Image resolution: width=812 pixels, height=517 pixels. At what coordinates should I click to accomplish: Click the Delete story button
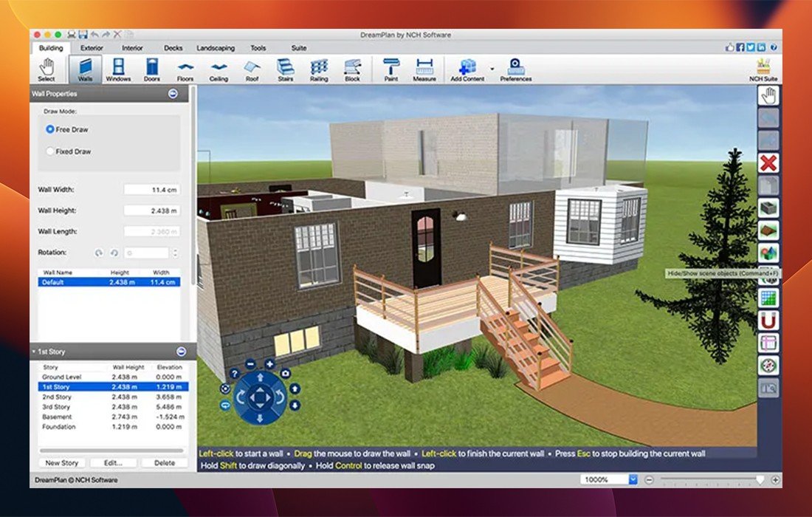click(164, 463)
